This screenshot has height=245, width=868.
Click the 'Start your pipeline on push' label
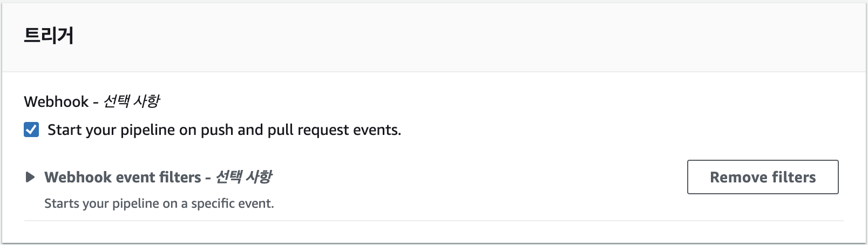(x=225, y=130)
